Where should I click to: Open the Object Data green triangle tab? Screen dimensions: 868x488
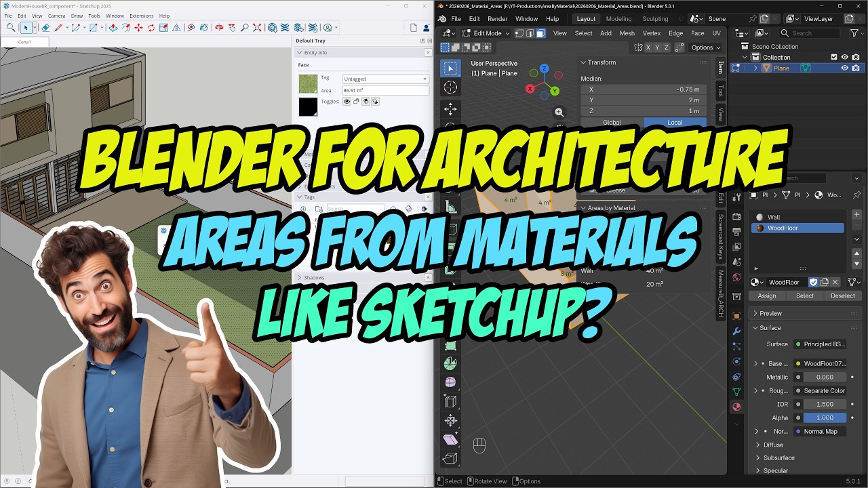[x=736, y=391]
